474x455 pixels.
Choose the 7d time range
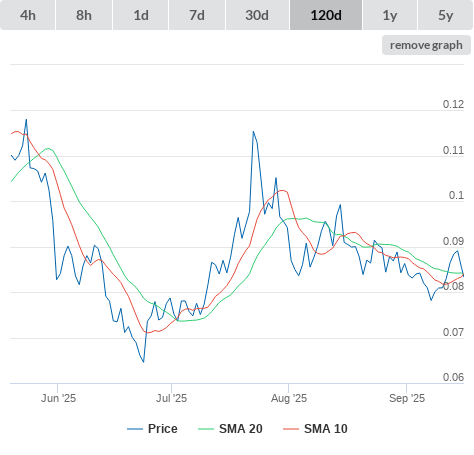(197, 15)
